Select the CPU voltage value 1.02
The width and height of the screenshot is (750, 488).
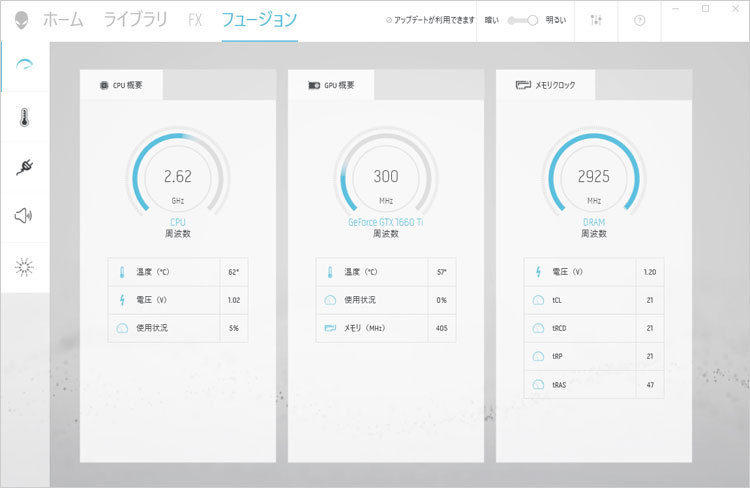(x=233, y=300)
